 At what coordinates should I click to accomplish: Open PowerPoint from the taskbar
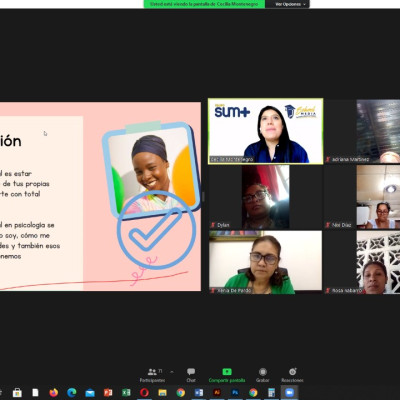pos(108,393)
